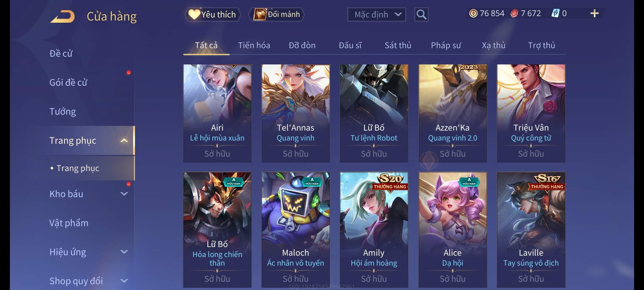Image resolution: width=644 pixels, height=290 pixels.
Task: Tap the gold coin balance icon
Action: [473, 13]
